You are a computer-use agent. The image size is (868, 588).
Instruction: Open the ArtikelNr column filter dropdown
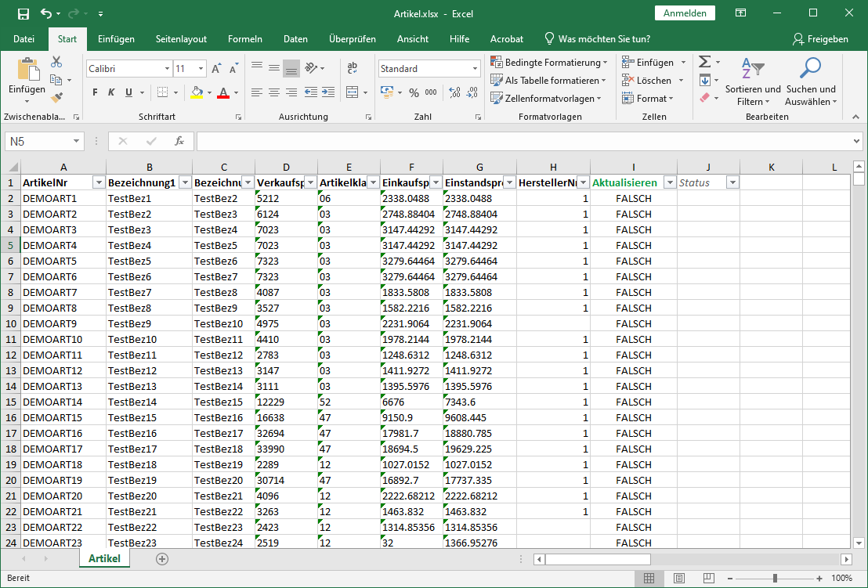tap(99, 182)
